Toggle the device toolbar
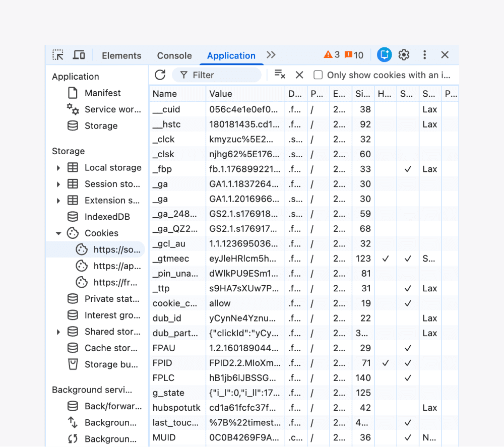Screen dimensions: 504x447 [79, 54]
